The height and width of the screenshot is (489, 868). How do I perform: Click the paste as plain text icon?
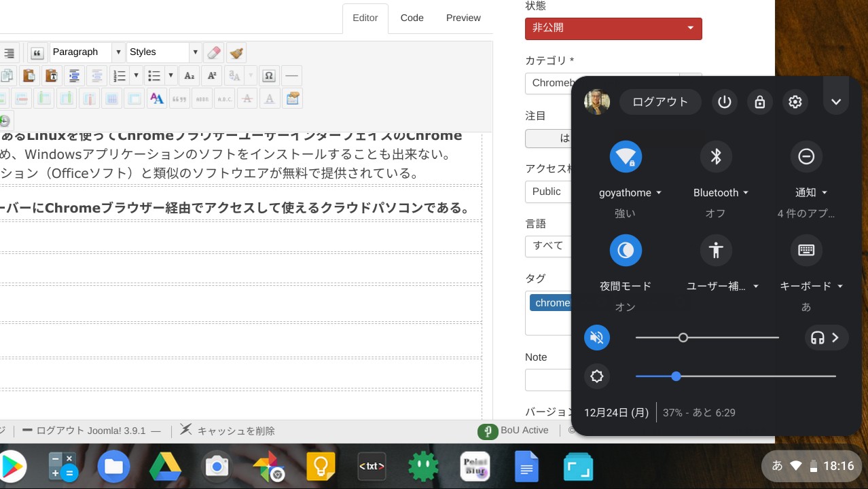(x=52, y=75)
